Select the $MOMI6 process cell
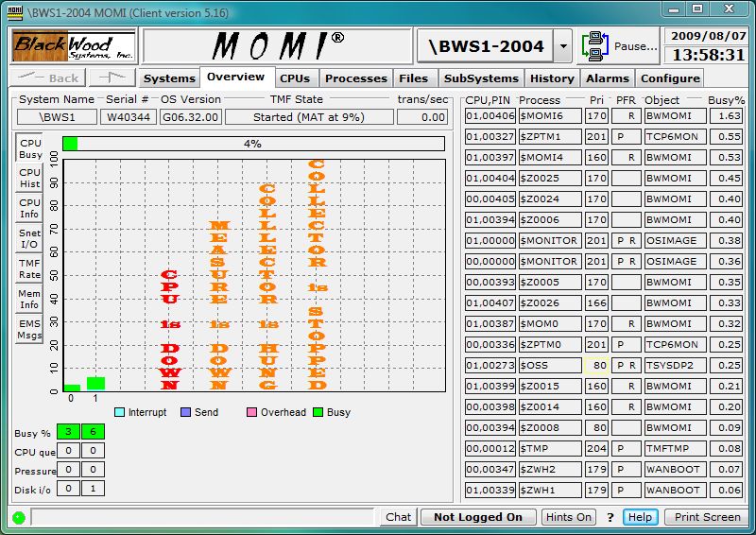Viewport: 756px width, 535px height. click(550, 115)
